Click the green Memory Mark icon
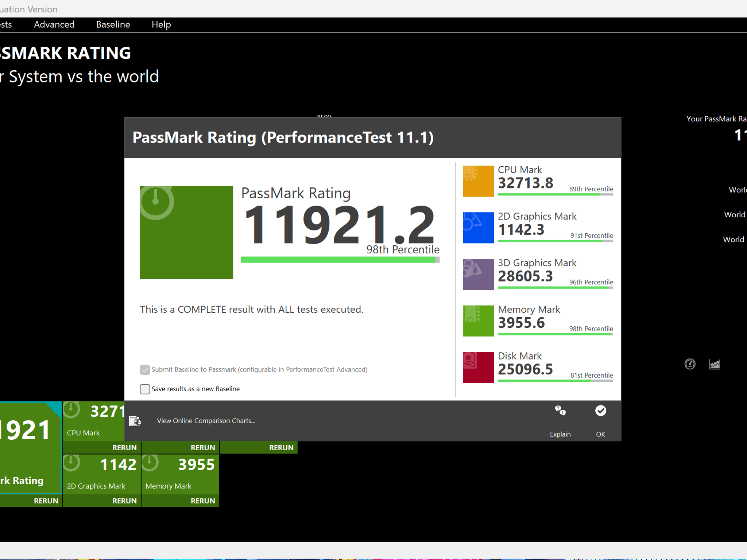The image size is (747, 560). click(478, 321)
